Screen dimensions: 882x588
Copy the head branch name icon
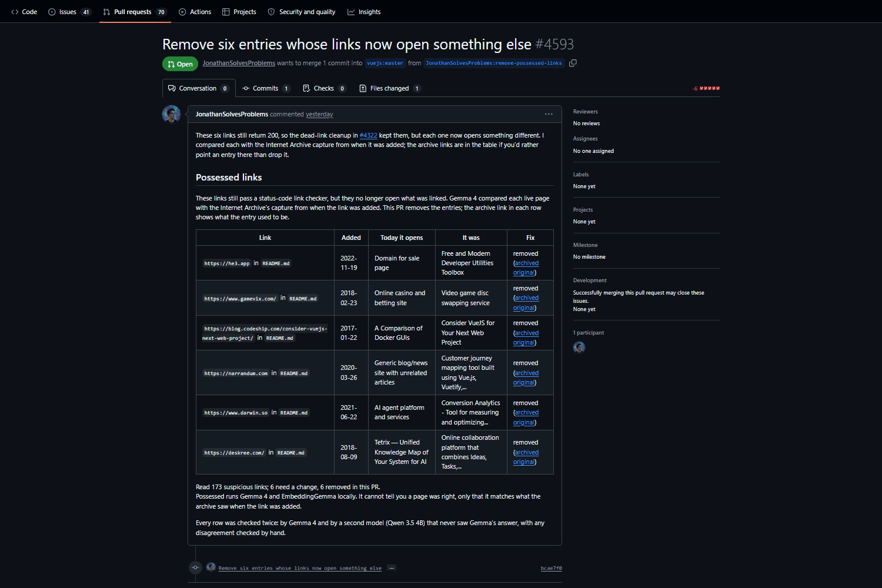pyautogui.click(x=573, y=63)
